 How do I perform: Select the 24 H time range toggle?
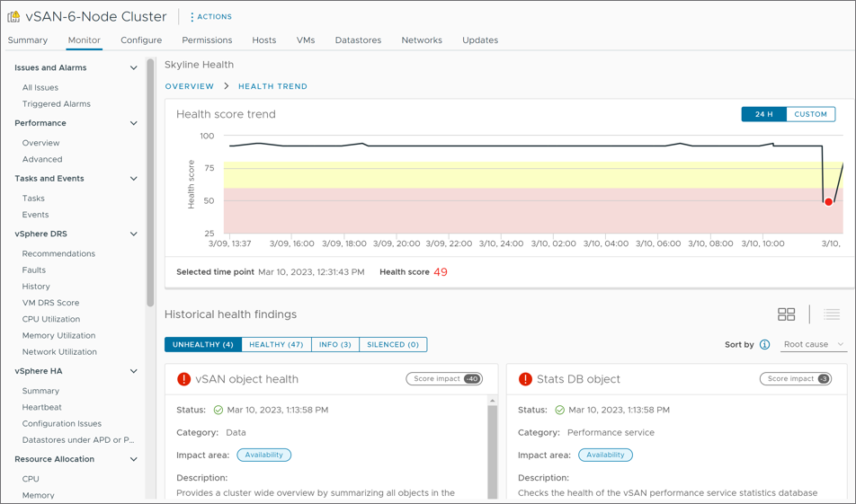[x=763, y=114]
